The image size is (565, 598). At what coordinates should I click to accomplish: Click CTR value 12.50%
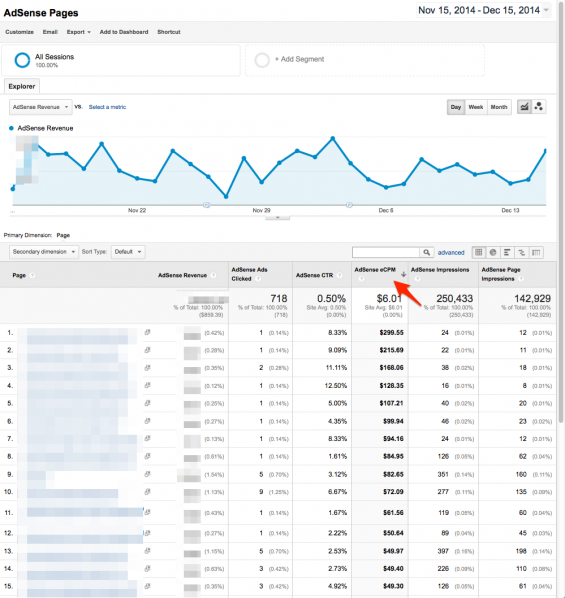click(336, 386)
